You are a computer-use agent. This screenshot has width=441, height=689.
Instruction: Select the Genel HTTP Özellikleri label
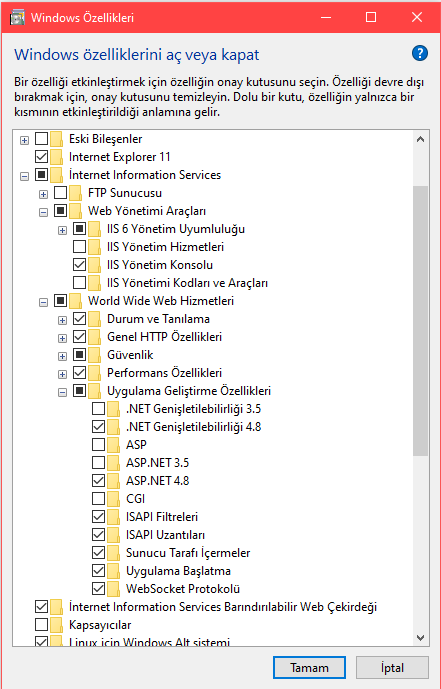165,337
